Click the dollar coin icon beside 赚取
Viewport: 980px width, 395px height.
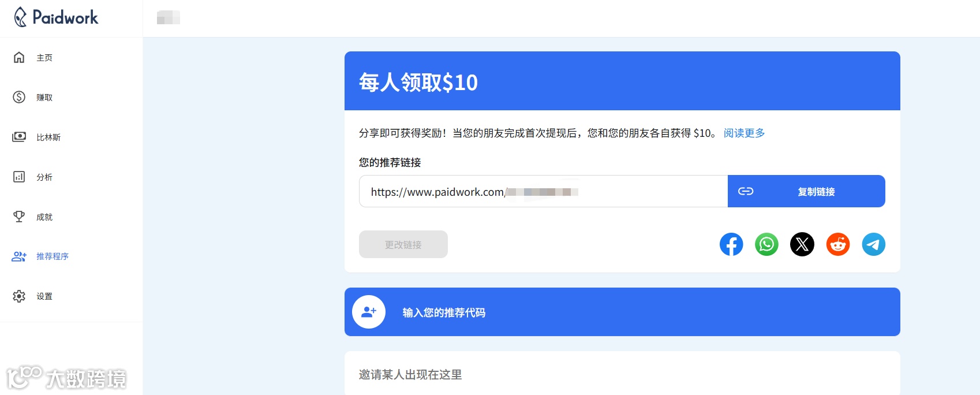click(x=19, y=97)
